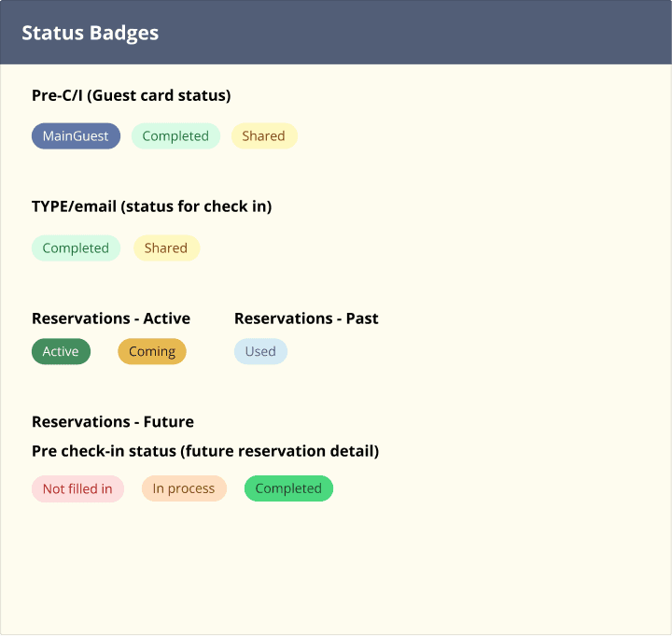The width and height of the screenshot is (672, 636).
Task: Click the Pre-C/I (Guest card status) heading
Action: (132, 95)
